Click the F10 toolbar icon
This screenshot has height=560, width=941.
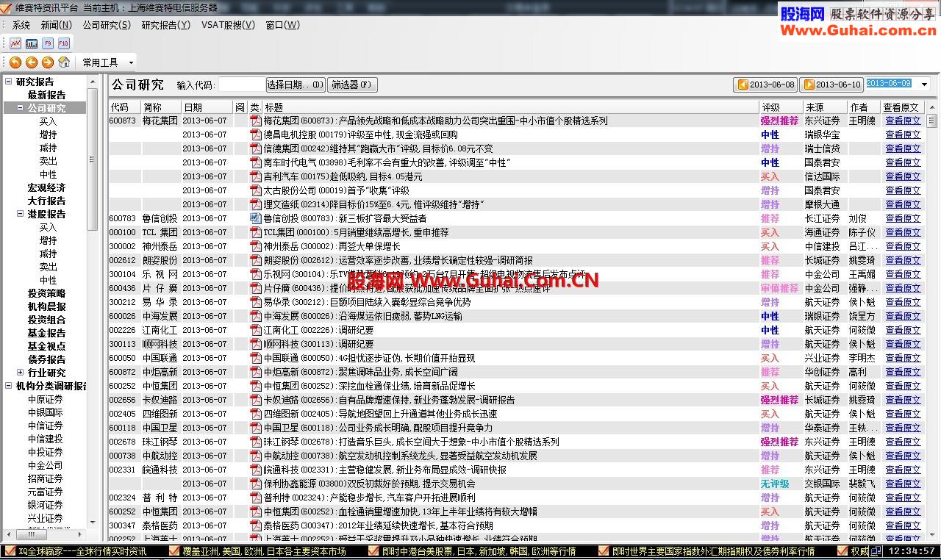pyautogui.click(x=64, y=43)
